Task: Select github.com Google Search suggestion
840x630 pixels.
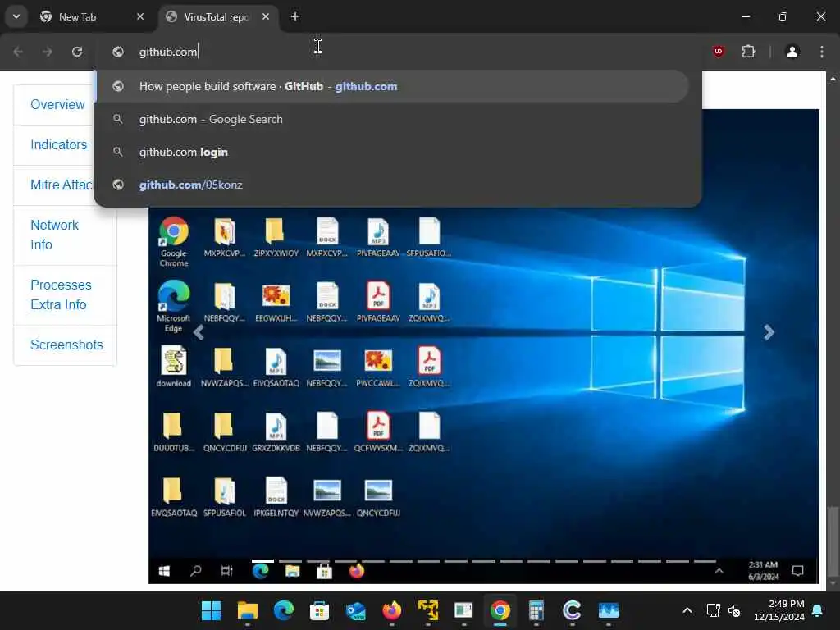Action: pos(393,120)
